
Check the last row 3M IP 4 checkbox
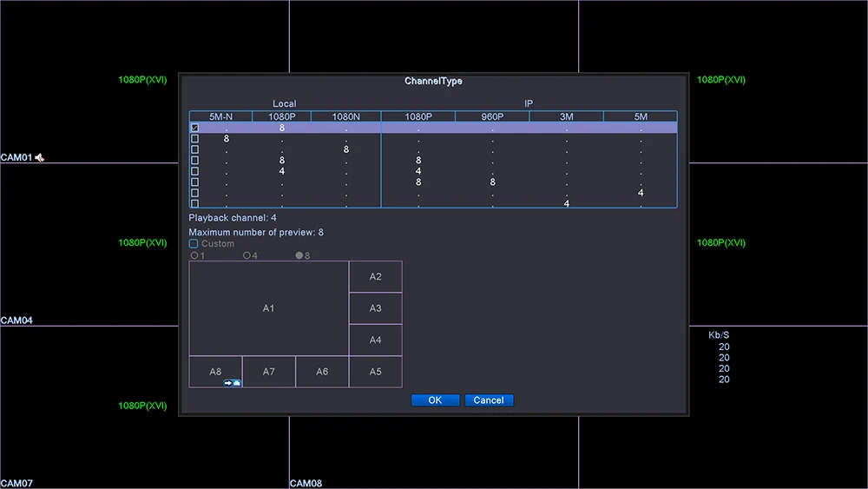coord(194,203)
